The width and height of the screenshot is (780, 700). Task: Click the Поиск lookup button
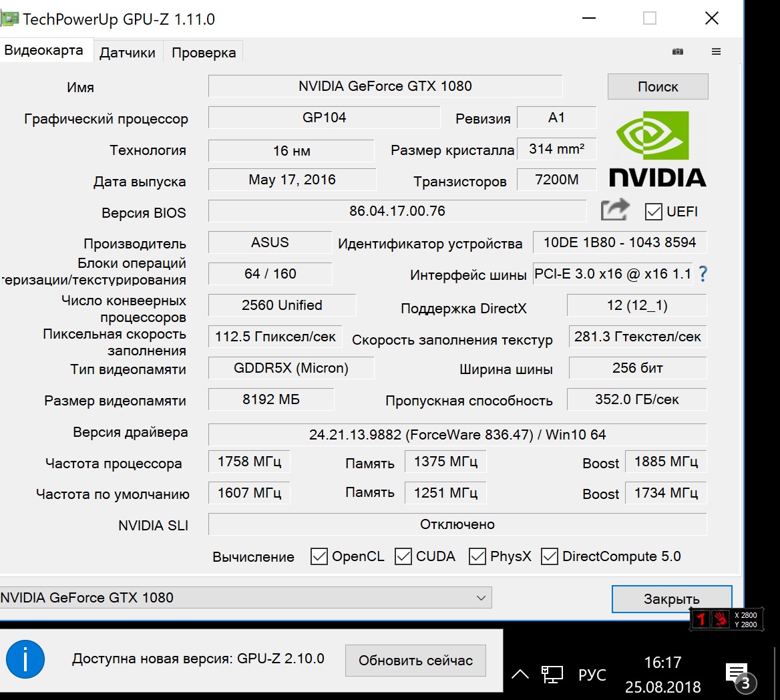coord(658,87)
